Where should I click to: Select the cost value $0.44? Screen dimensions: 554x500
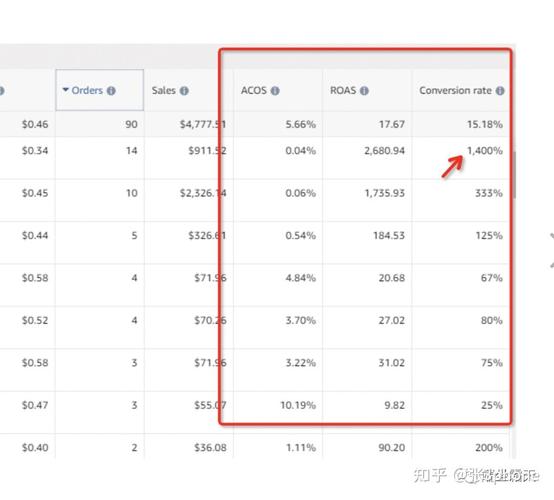click(35, 236)
